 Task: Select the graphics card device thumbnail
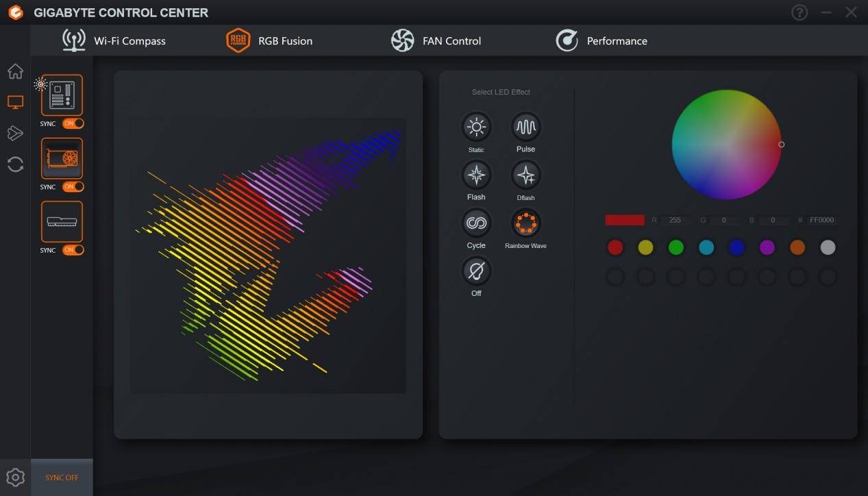62,158
